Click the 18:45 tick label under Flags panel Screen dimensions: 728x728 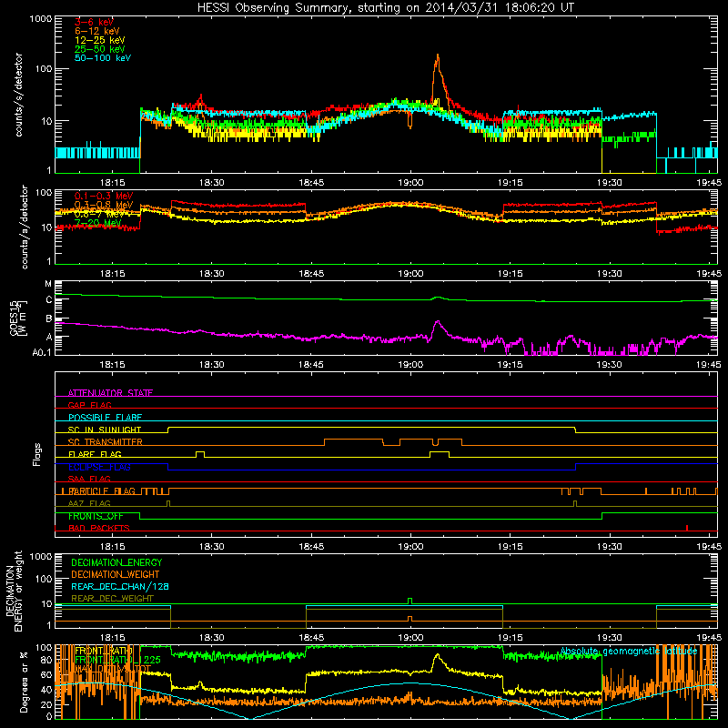(311, 547)
